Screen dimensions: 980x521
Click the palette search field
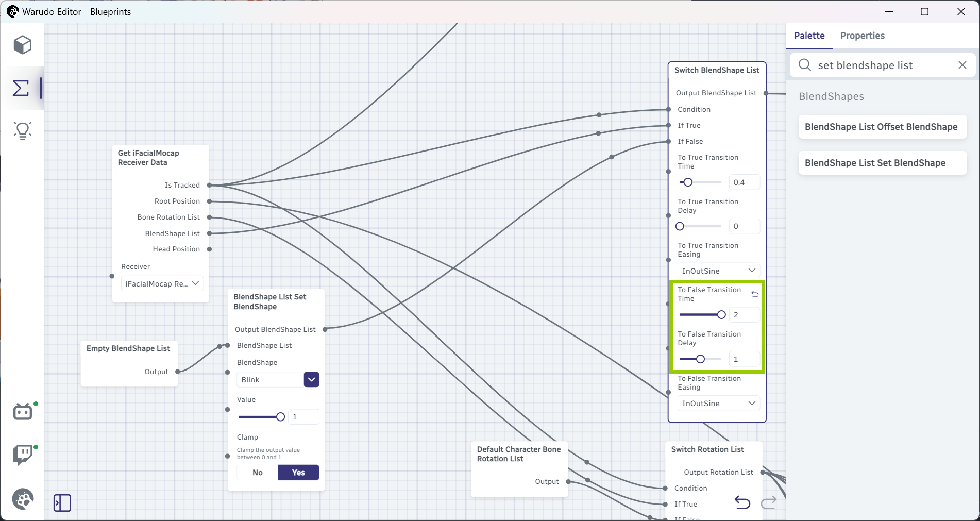coord(883,65)
